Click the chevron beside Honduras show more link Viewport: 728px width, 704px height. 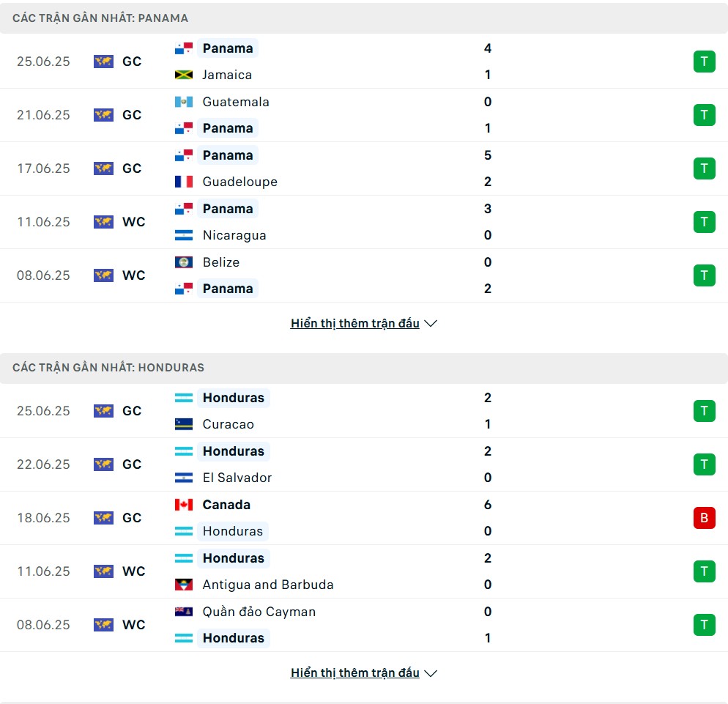pos(431,673)
